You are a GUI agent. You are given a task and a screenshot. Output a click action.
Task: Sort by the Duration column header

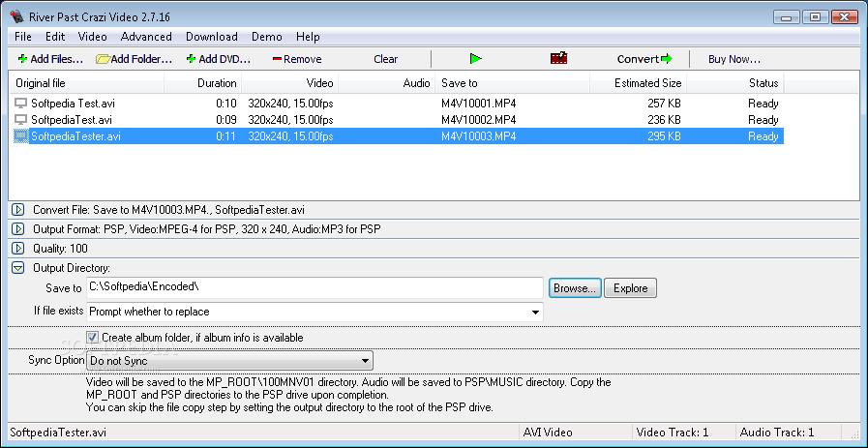(x=202, y=83)
